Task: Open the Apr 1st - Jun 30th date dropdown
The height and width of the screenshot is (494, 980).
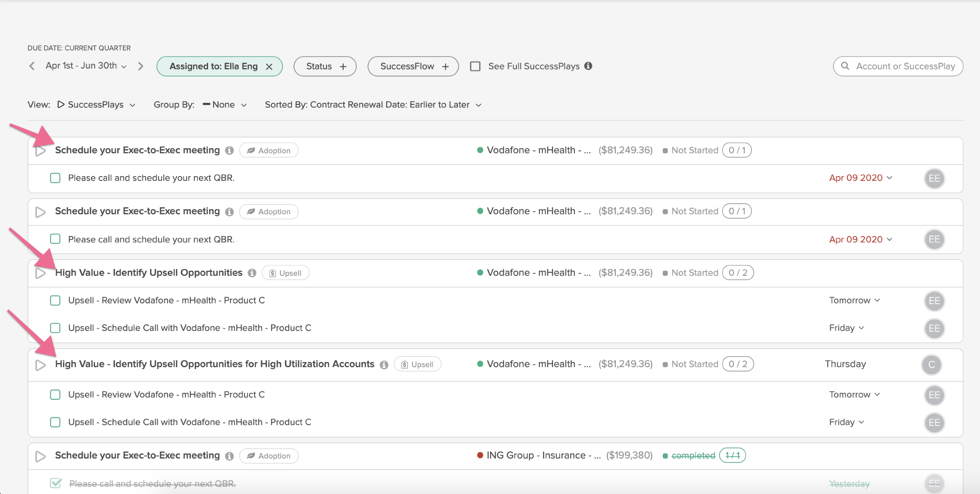Action: (86, 66)
